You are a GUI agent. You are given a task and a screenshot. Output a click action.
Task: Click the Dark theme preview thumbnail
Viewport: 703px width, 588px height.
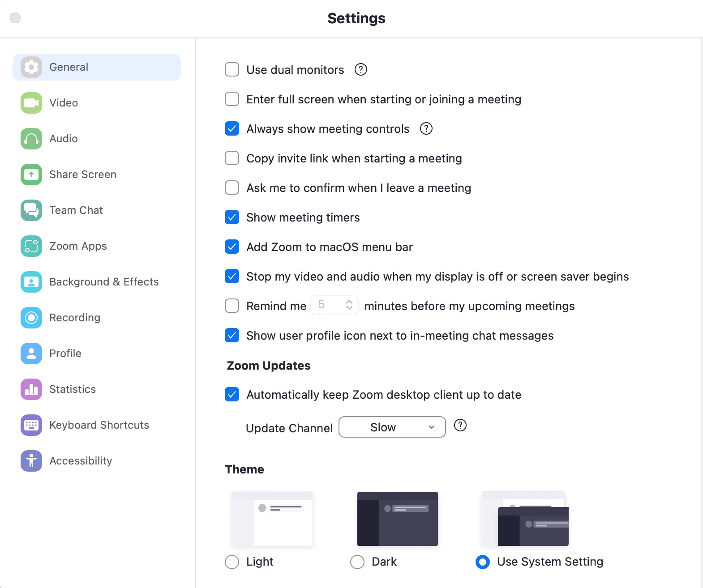point(398,519)
